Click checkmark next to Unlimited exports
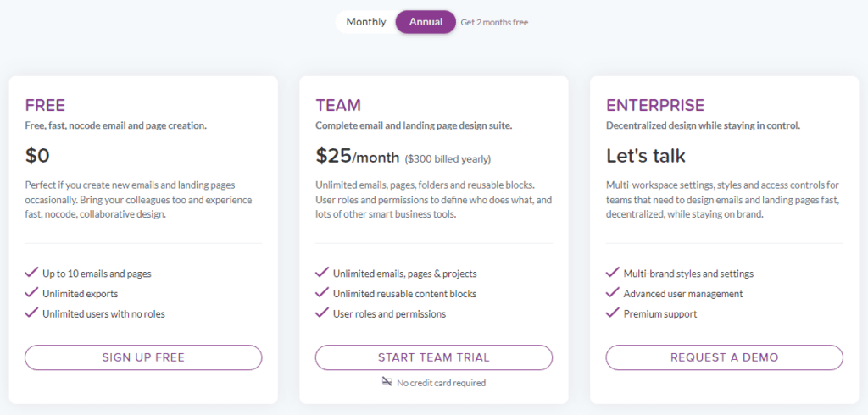 [x=31, y=293]
